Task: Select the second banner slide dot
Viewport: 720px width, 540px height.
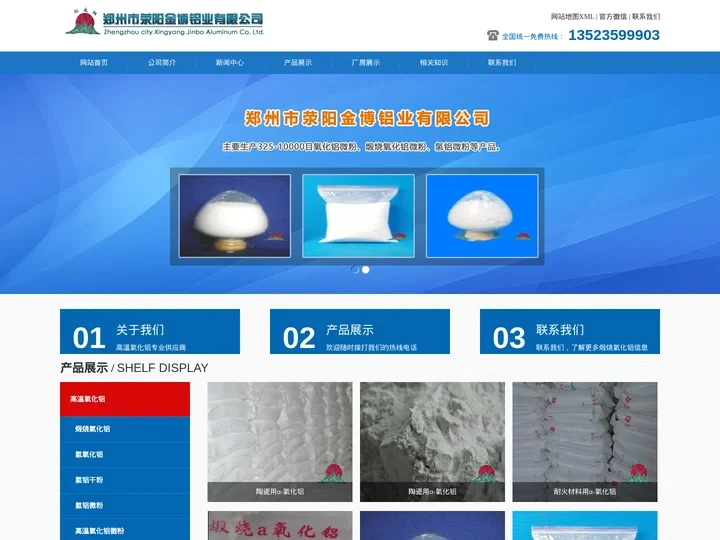Action: tap(366, 270)
